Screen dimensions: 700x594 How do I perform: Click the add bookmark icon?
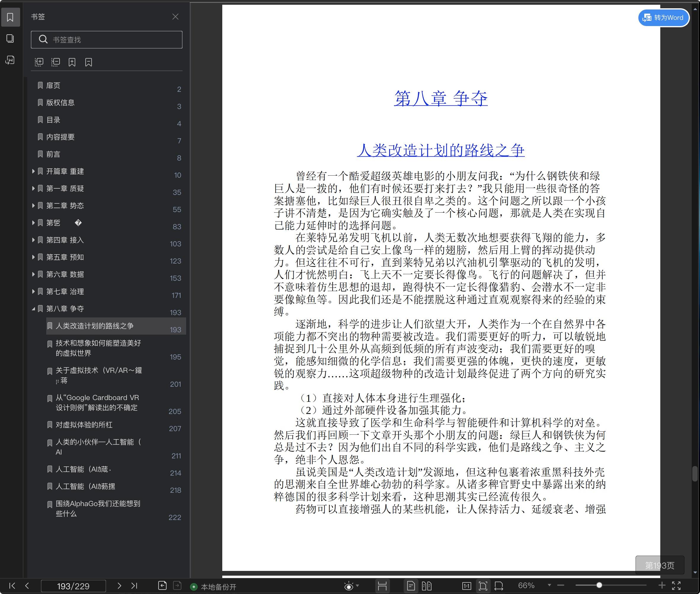coord(72,62)
